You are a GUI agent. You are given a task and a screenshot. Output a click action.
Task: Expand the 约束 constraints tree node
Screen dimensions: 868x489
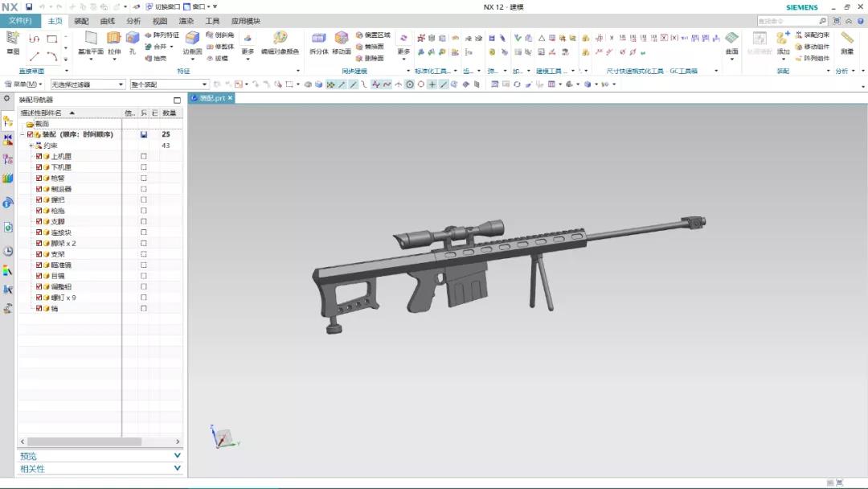pyautogui.click(x=31, y=146)
